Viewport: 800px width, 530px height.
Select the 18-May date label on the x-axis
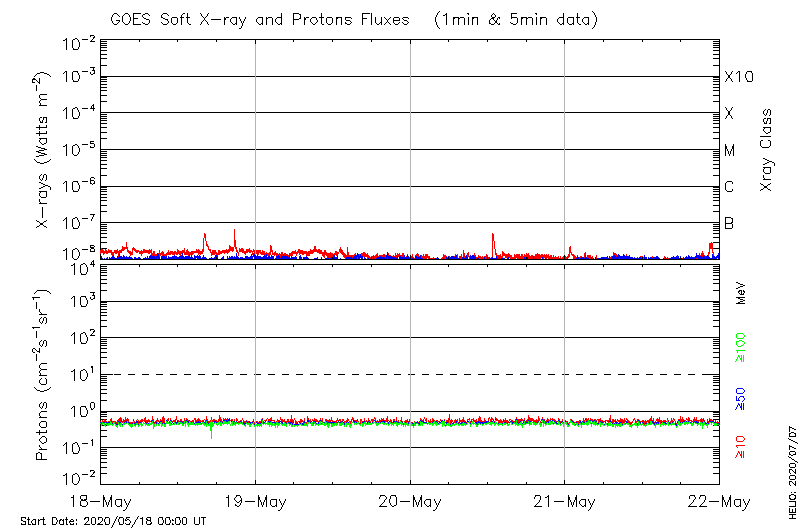tap(101, 501)
